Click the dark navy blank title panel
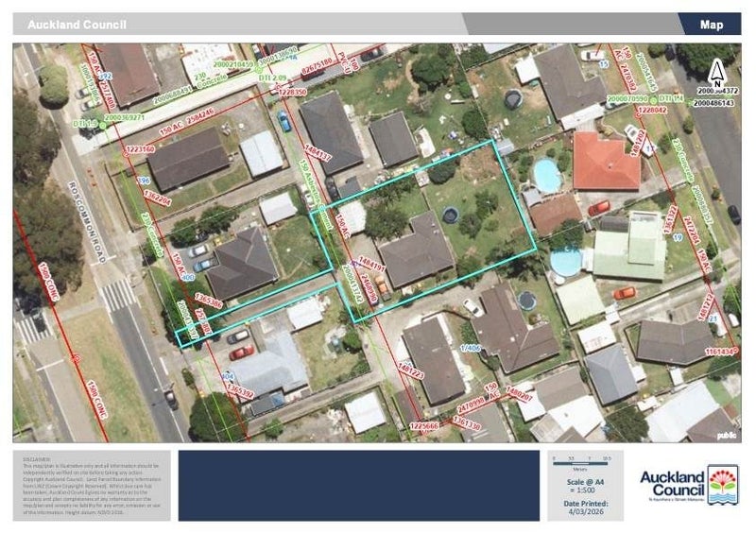The height and width of the screenshot is (534, 756). click(x=359, y=485)
